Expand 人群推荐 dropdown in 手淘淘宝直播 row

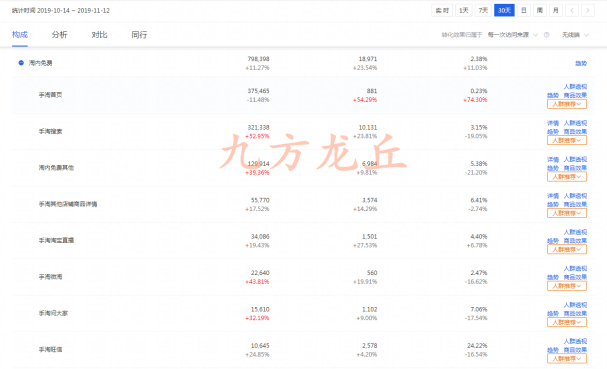tap(567, 249)
